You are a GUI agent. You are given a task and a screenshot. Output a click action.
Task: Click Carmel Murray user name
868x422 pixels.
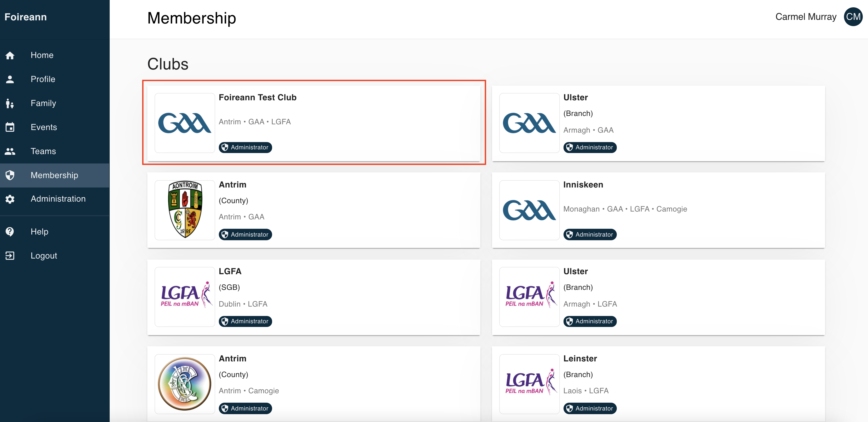806,17
